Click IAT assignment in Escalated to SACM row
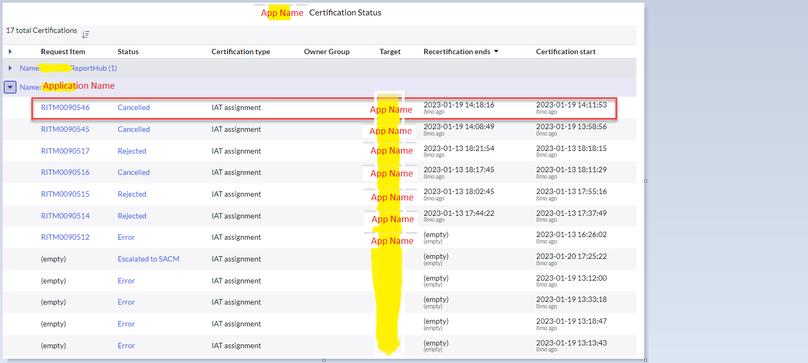The height and width of the screenshot is (363, 808). [236, 259]
